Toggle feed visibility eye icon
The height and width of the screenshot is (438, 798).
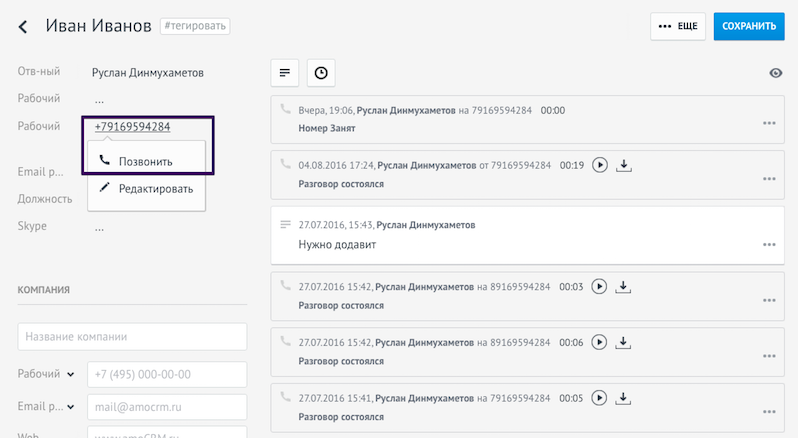point(776,73)
